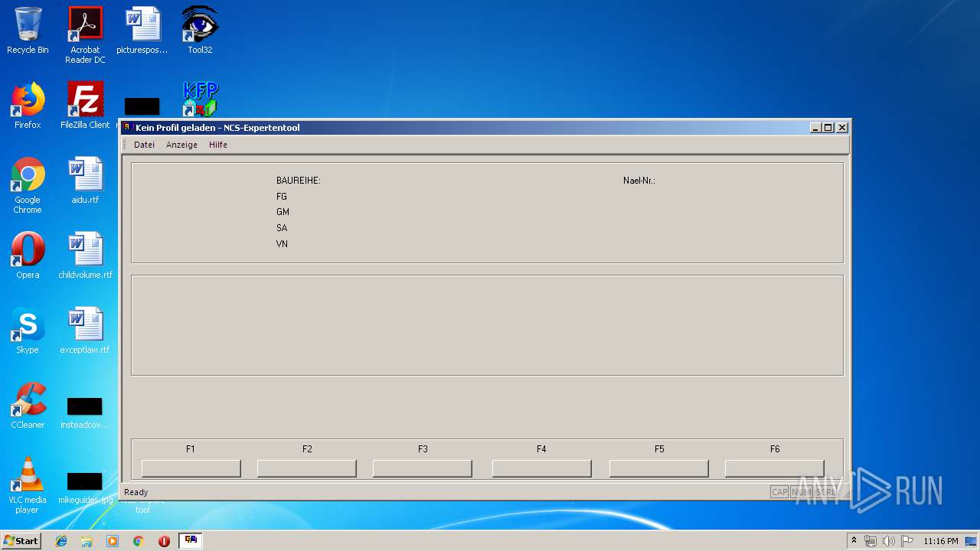
Task: Click the taskbar clock 11:16 PM
Action: coord(940,541)
